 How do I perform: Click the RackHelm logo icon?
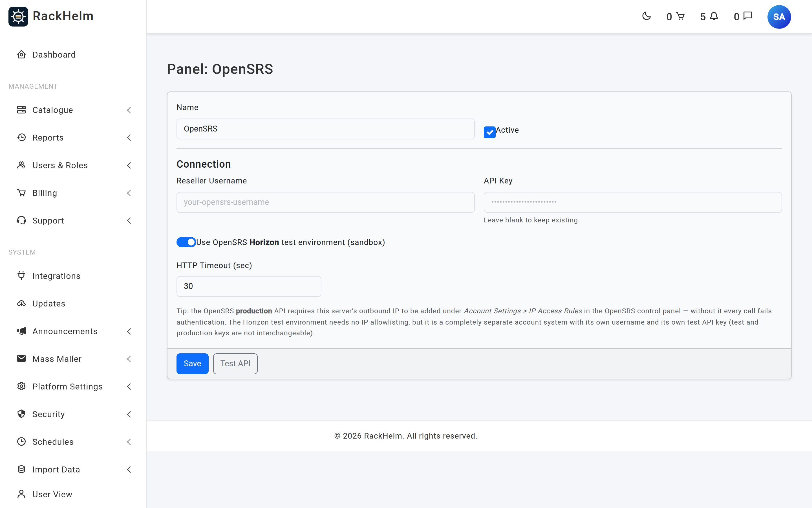tap(18, 16)
